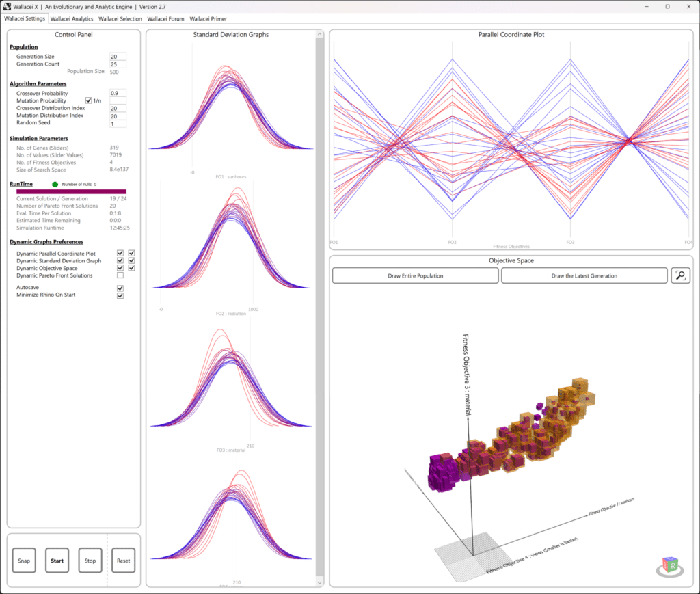Click the zoom extents magnifier icon
The width and height of the screenshot is (700, 594).
coord(680,275)
